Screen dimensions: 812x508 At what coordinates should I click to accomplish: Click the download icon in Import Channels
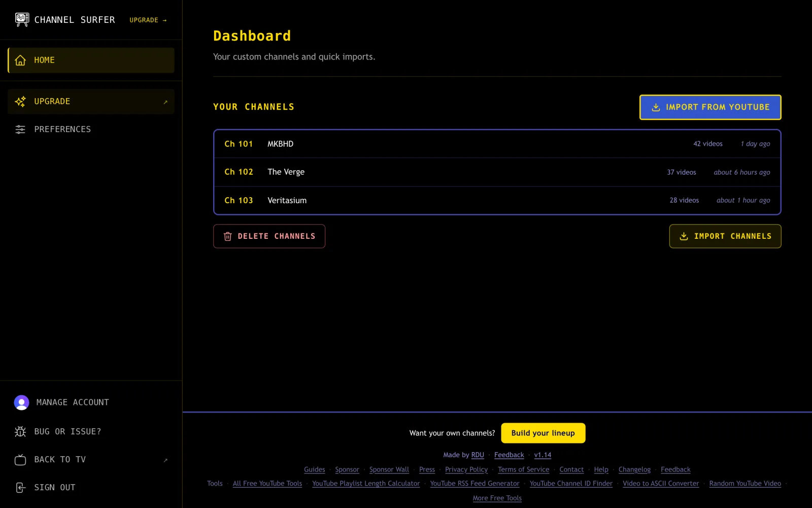coord(684,236)
